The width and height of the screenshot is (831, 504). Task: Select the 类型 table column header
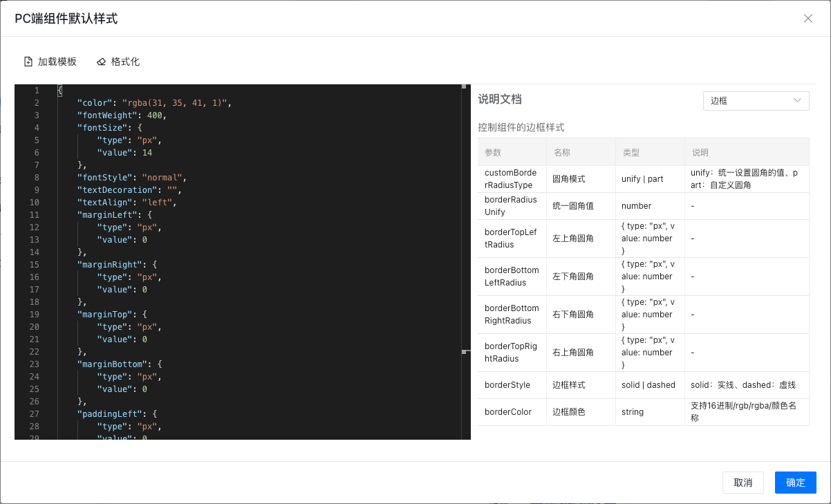(x=631, y=152)
